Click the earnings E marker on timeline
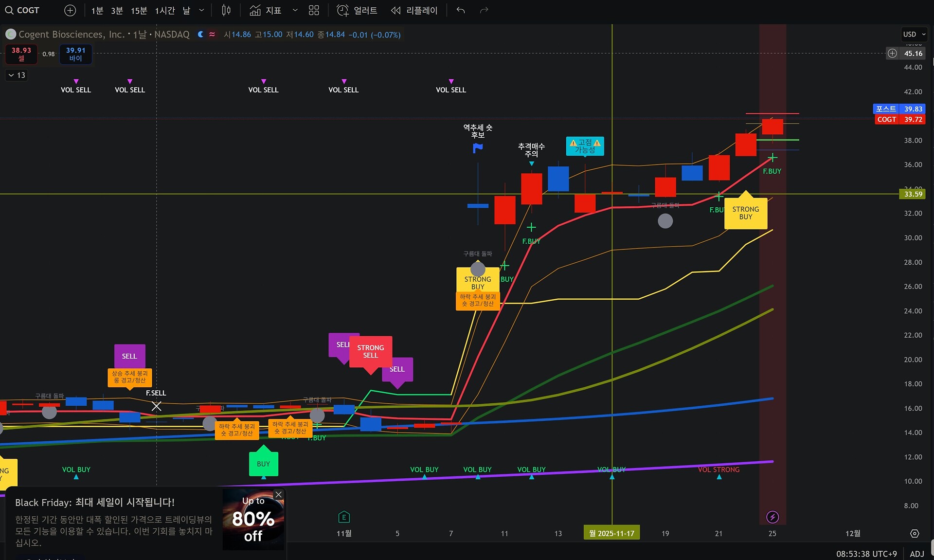The width and height of the screenshot is (934, 560). (x=343, y=517)
